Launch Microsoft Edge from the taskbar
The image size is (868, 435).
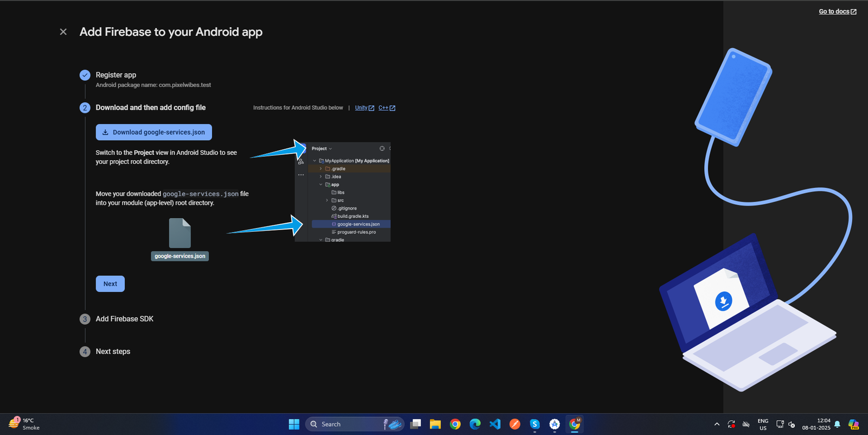pos(475,424)
